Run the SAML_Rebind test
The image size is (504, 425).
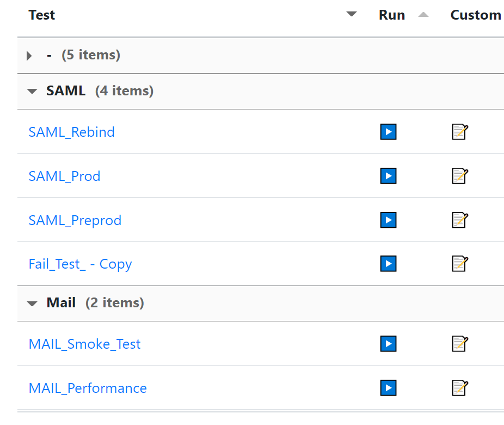[x=388, y=132]
